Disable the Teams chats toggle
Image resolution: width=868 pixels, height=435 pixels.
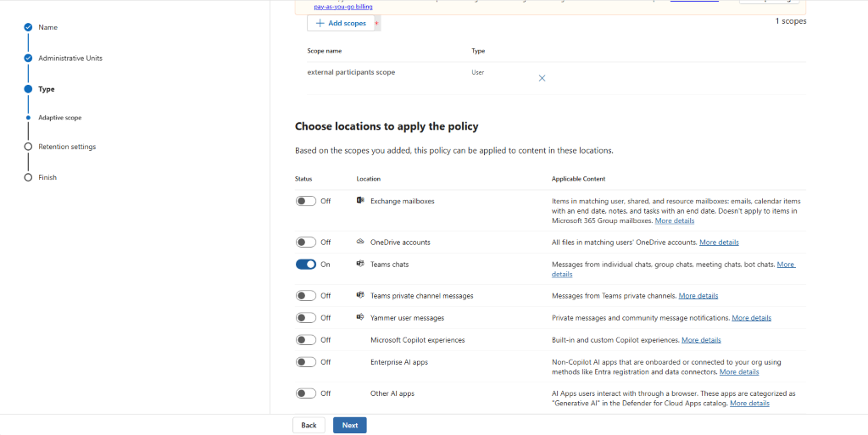(x=305, y=265)
